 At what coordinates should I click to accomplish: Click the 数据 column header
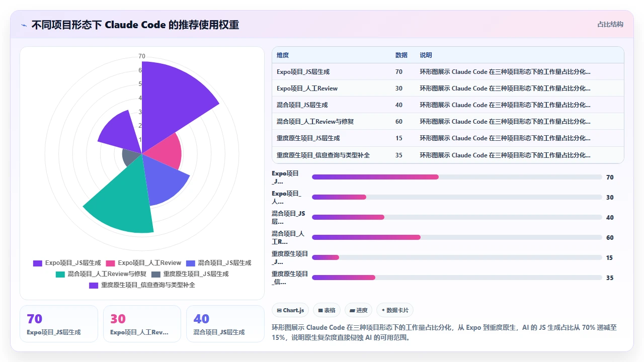pyautogui.click(x=401, y=55)
